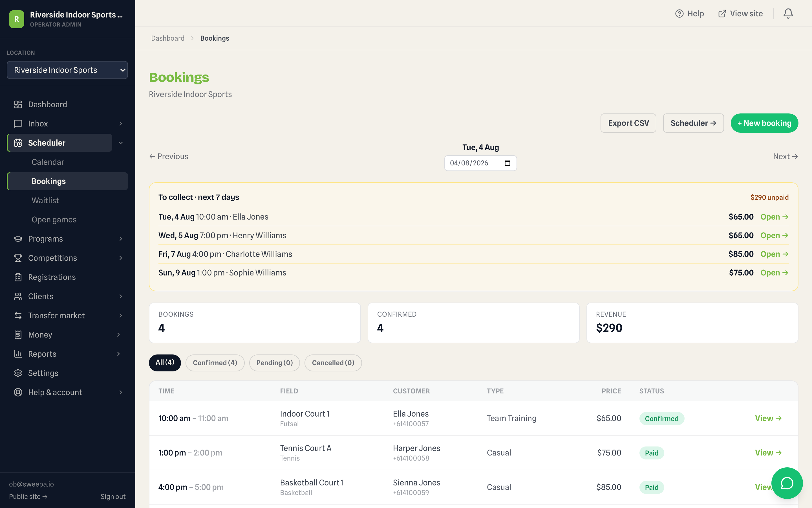The width and height of the screenshot is (812, 508).
Task: Expand the Help & account chevron
Action: [x=121, y=392]
